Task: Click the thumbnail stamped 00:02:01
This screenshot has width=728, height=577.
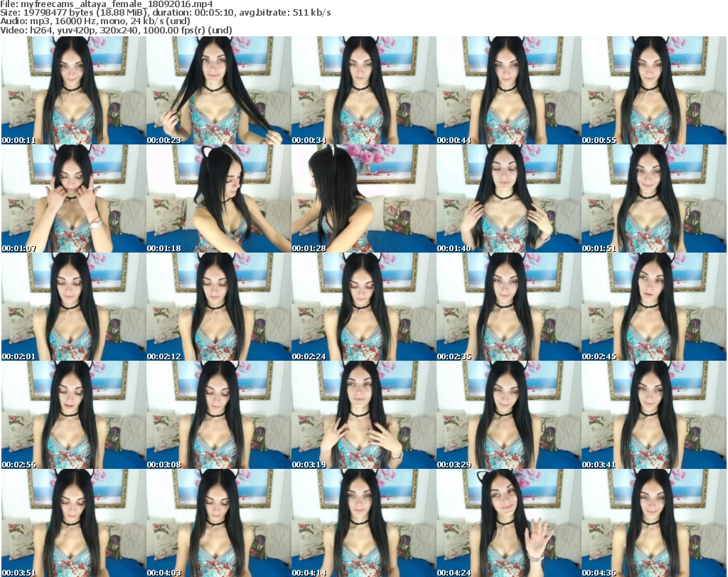Action: coord(74,307)
